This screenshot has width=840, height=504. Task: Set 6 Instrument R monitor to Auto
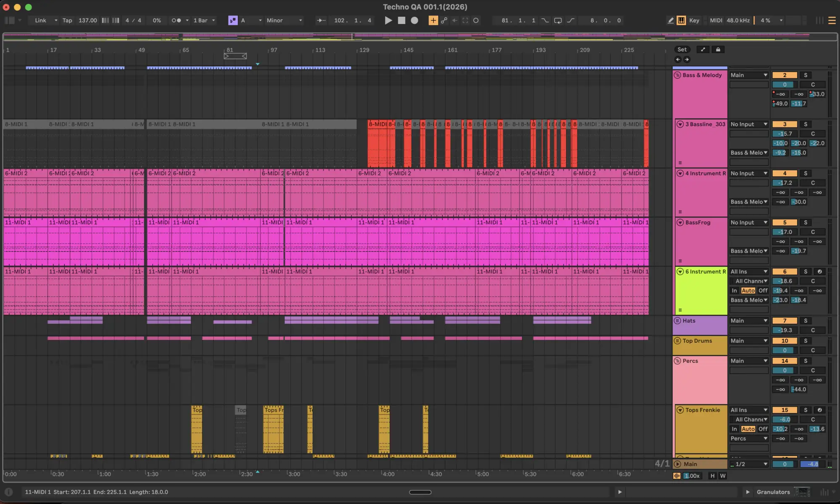pos(748,291)
